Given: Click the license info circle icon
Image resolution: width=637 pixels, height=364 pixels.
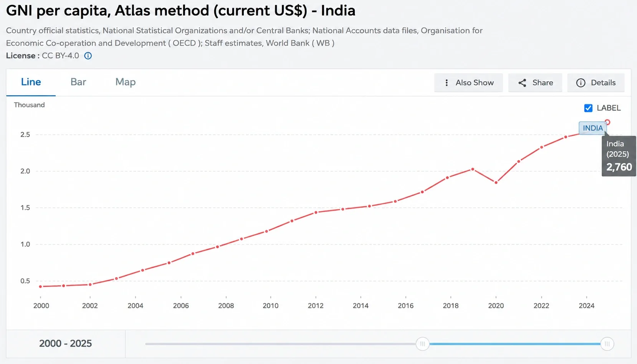Looking at the screenshot, I should pos(88,56).
